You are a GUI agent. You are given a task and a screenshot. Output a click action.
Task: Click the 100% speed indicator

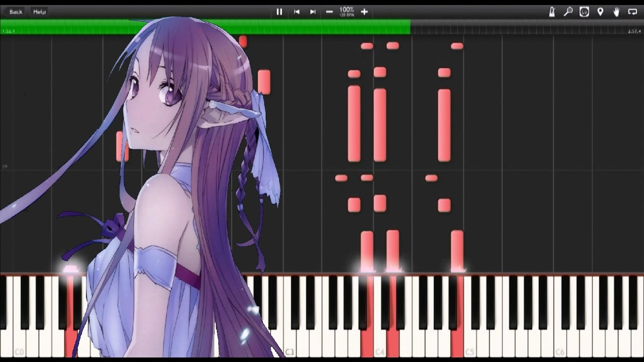pos(347,11)
